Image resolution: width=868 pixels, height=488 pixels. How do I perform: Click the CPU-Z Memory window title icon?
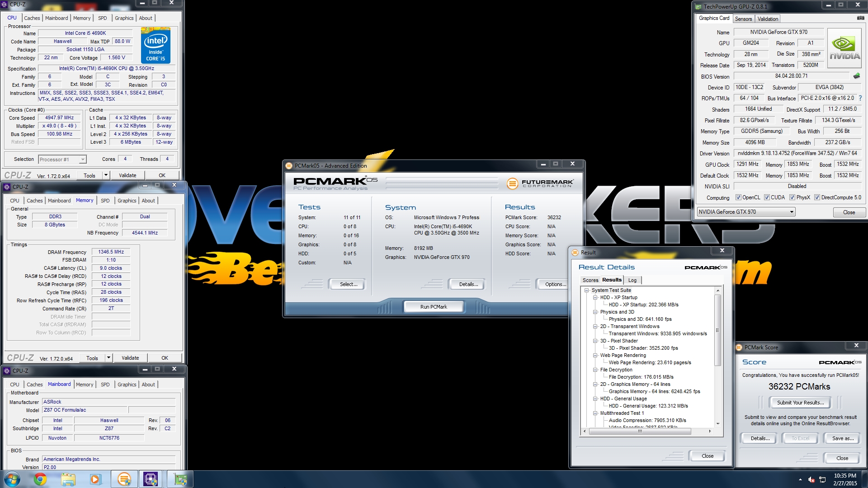(7, 187)
